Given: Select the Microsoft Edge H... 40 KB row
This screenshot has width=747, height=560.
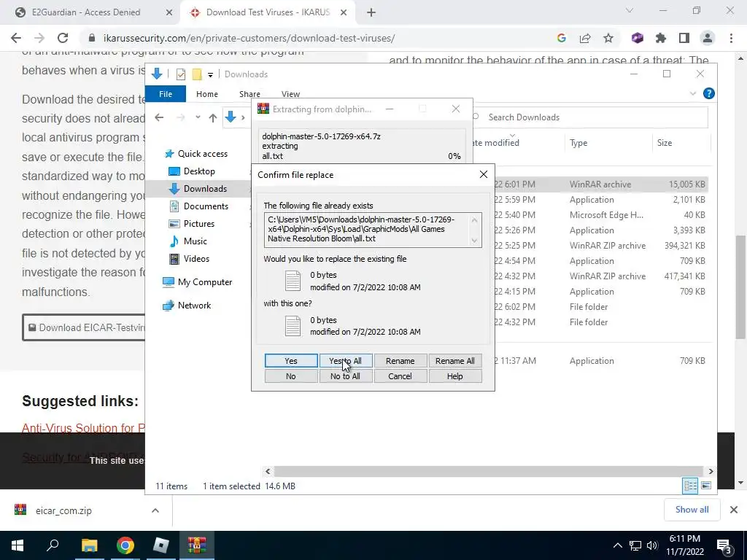Looking at the screenshot, I should (x=600, y=215).
